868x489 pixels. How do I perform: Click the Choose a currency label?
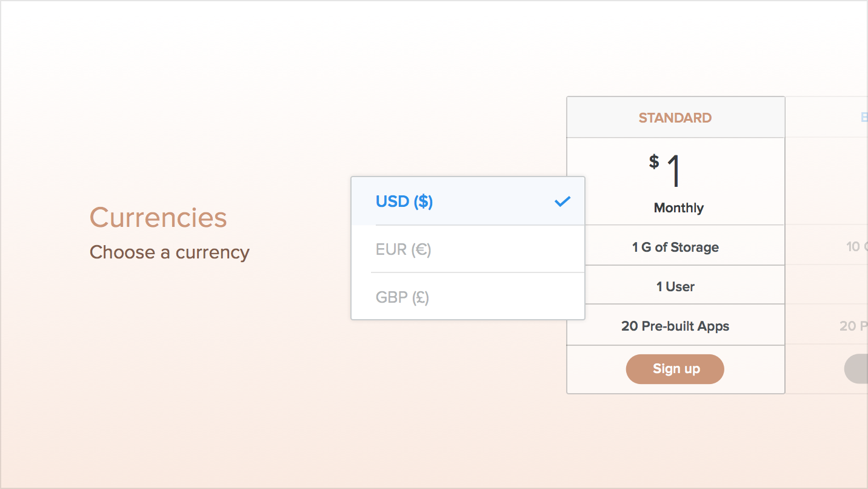click(x=169, y=252)
